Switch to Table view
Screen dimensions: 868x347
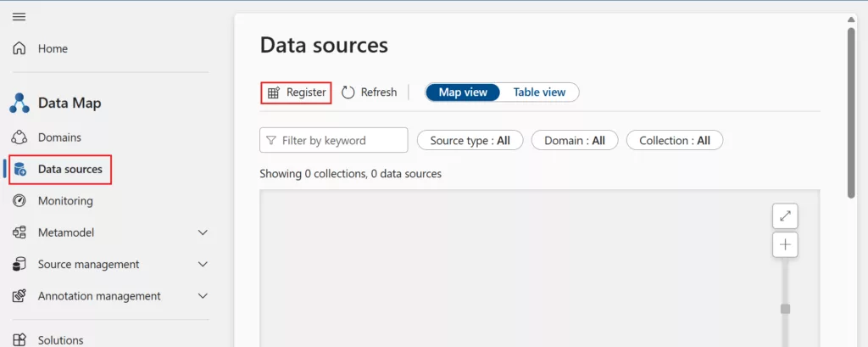click(539, 92)
